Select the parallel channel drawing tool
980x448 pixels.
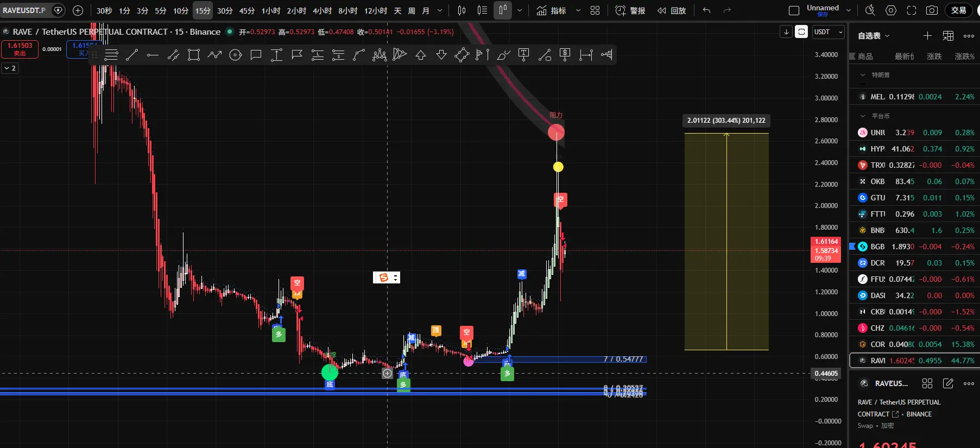[x=173, y=55]
